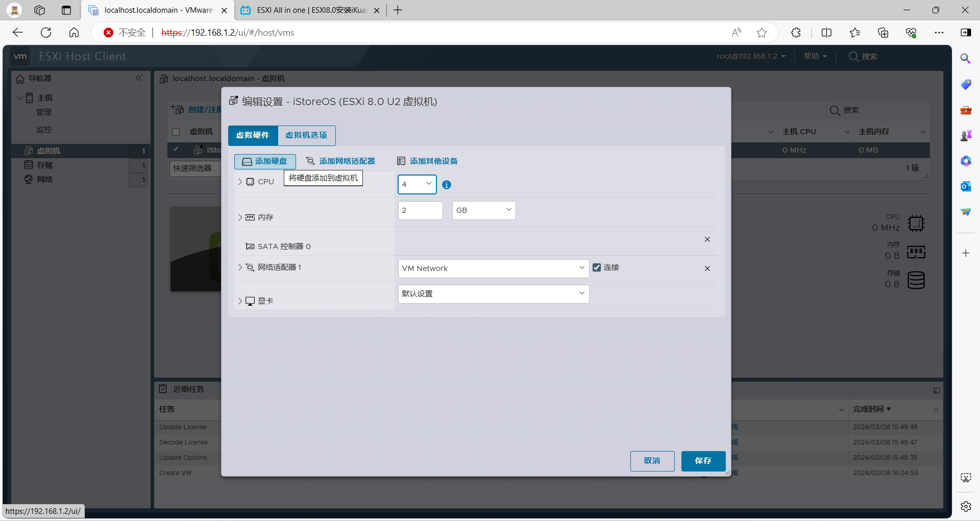Image resolution: width=980 pixels, height=521 pixels.
Task: Select the 虚拟硬件 tab
Action: [x=253, y=135]
